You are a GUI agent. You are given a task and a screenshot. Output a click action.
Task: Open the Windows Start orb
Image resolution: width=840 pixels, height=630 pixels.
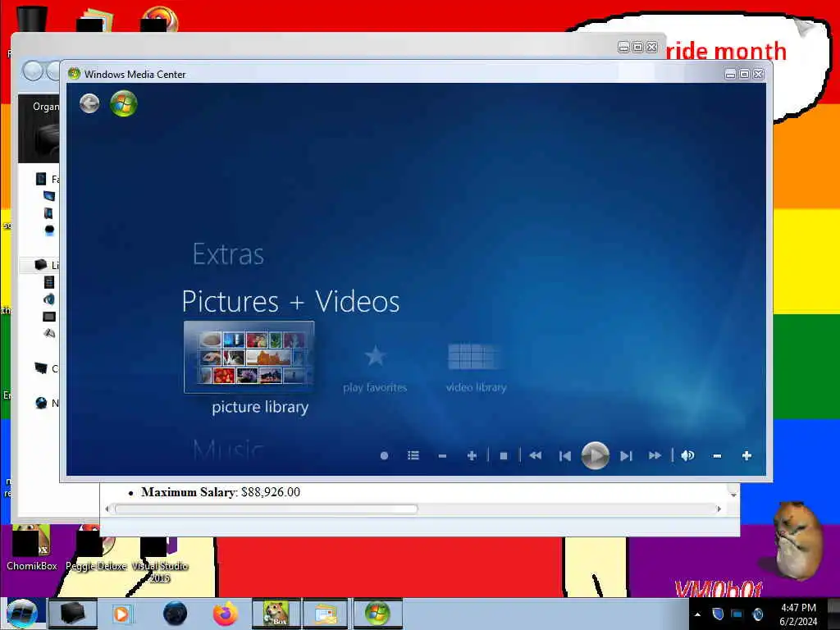pos(22,614)
